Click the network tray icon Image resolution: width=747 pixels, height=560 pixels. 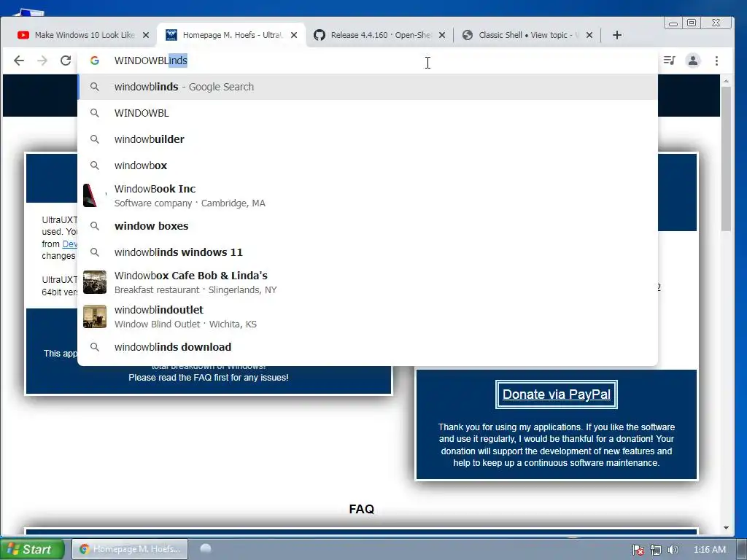[656, 550]
